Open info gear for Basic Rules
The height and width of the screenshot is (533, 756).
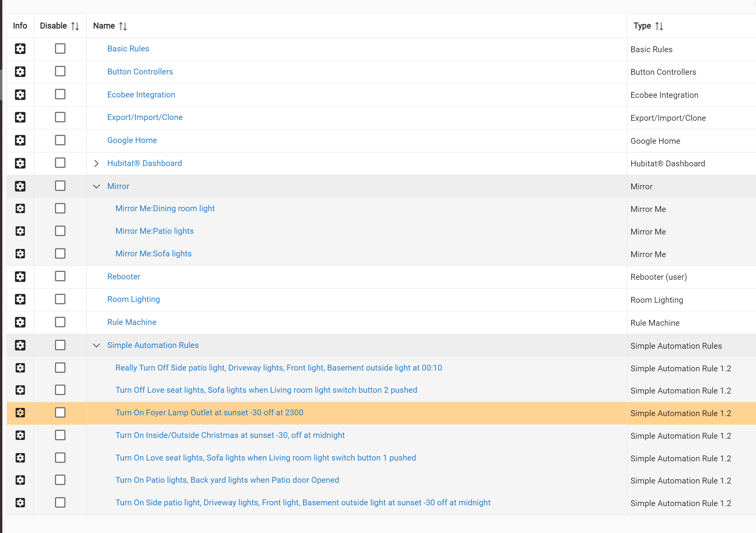20,49
